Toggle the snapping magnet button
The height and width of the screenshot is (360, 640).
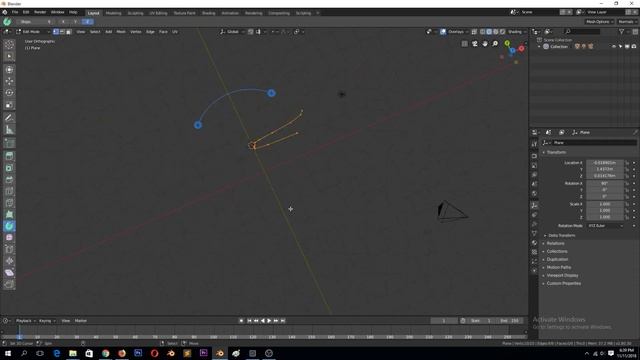[x=251, y=31]
